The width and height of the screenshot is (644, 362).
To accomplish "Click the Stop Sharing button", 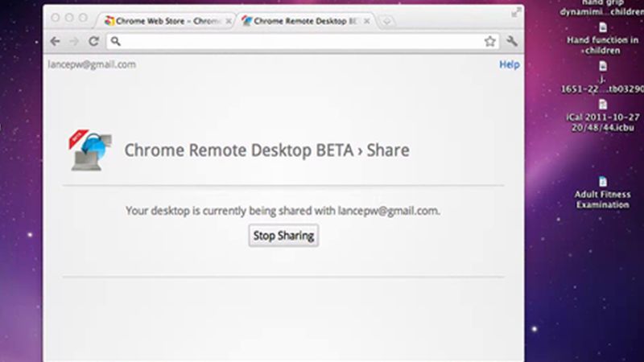I will (x=283, y=236).
